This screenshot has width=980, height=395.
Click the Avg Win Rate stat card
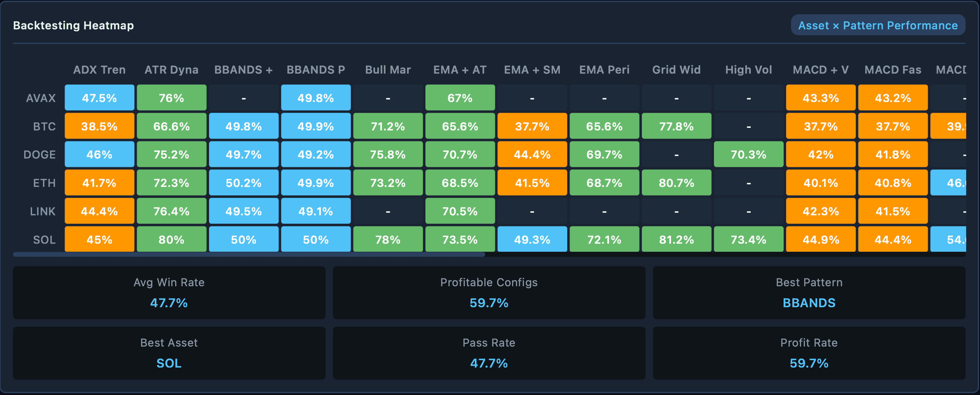pyautogui.click(x=169, y=293)
